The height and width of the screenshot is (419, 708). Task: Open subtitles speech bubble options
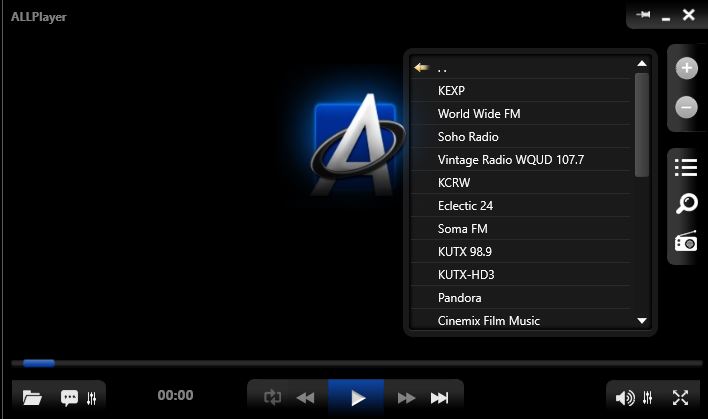point(69,398)
